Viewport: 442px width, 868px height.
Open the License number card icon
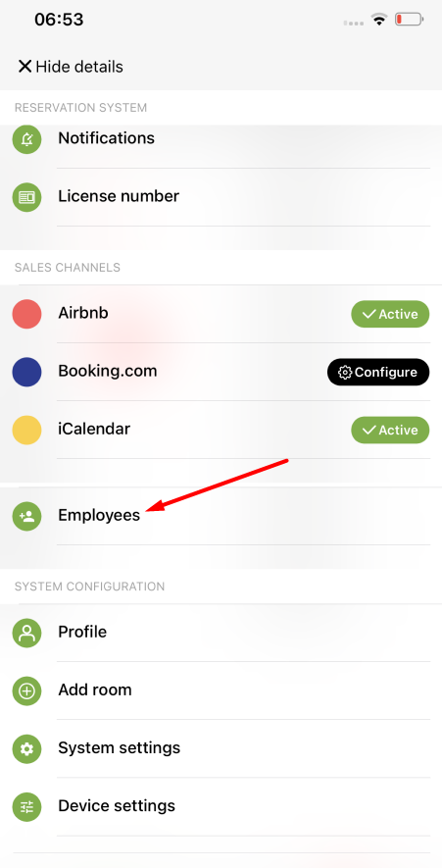point(26,196)
